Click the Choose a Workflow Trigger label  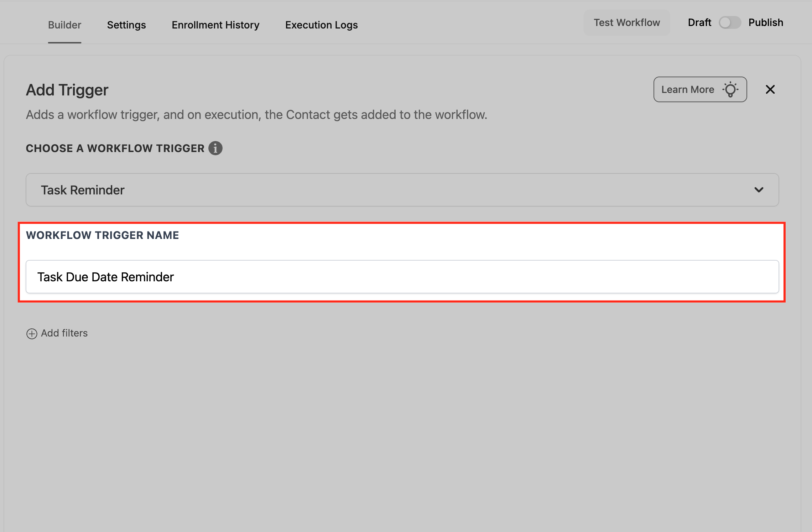tap(115, 148)
